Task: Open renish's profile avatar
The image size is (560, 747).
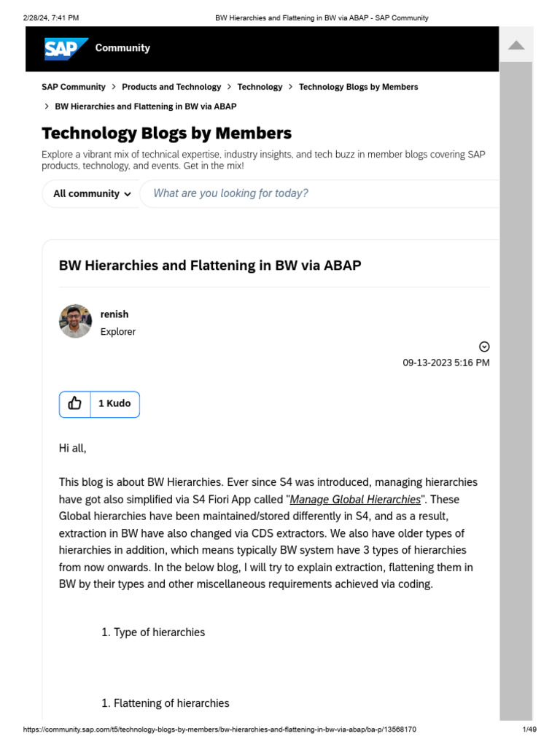Action: pyautogui.click(x=75, y=322)
